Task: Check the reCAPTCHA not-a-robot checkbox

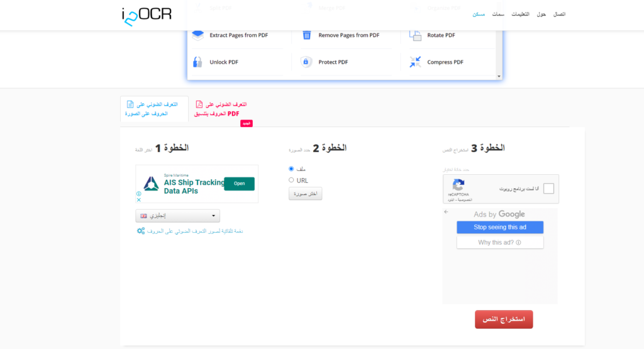Action: (548, 189)
